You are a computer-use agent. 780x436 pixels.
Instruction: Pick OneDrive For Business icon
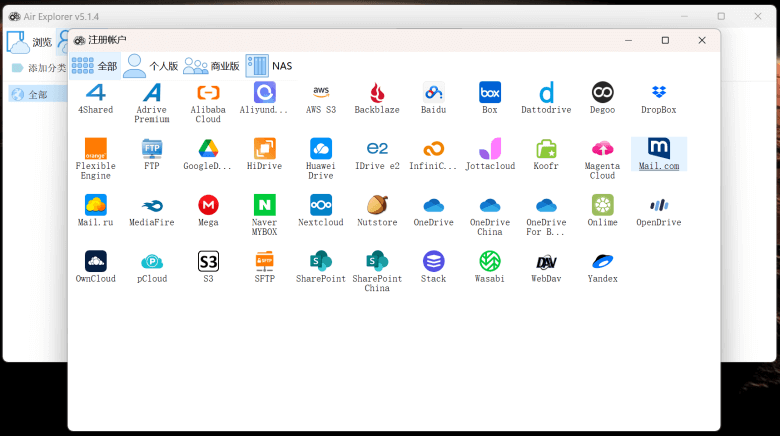point(546,205)
